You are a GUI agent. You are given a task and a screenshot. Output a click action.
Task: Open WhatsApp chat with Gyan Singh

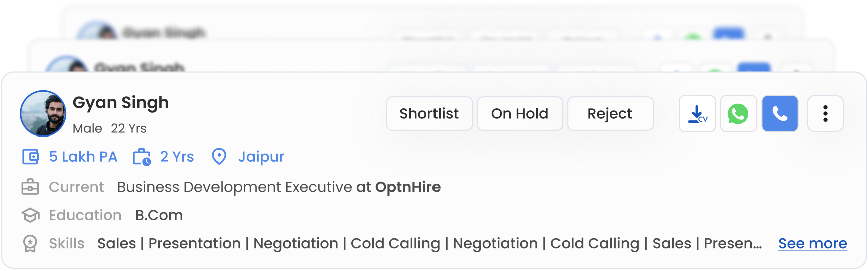[738, 114]
